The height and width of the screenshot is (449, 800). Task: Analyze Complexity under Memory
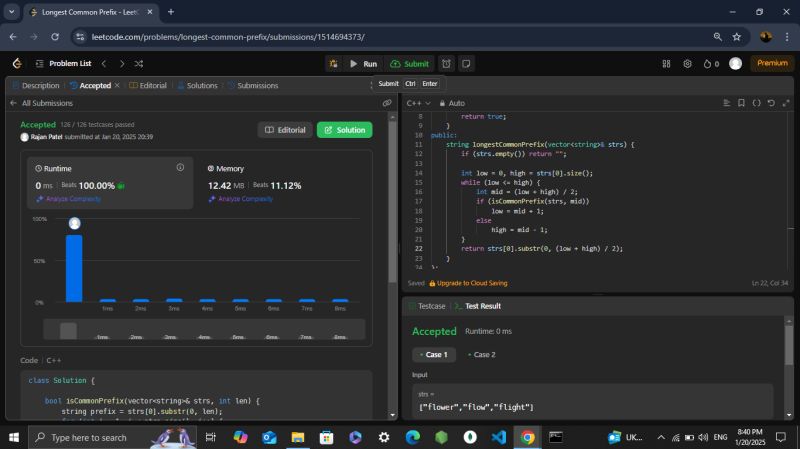pyautogui.click(x=241, y=199)
